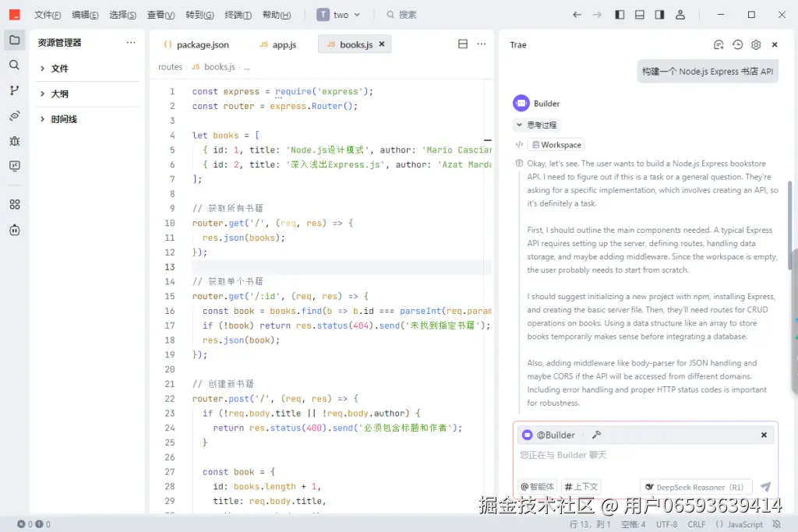Close the Trae chat panel
Screen dimensions: 798x532
click(775, 44)
